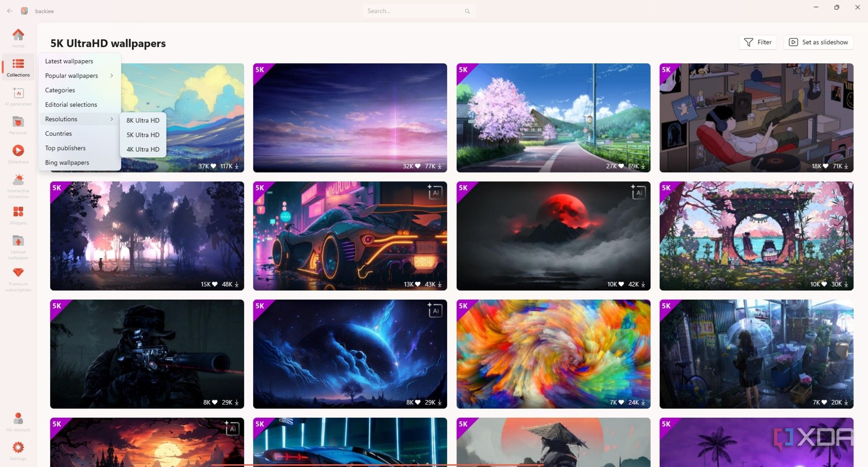Click download icon on 32K likes wallpaper
Viewport: 868px width, 467px height.
click(440, 166)
